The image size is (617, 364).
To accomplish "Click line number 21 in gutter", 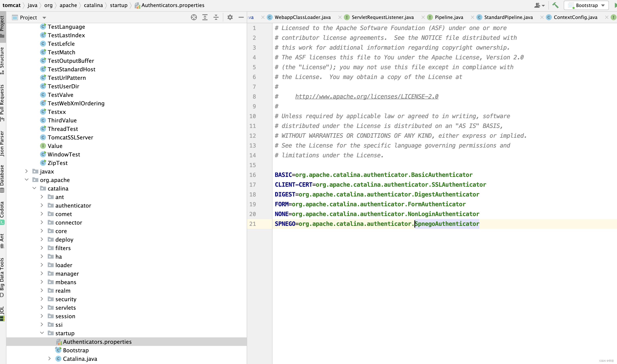I will [252, 224].
